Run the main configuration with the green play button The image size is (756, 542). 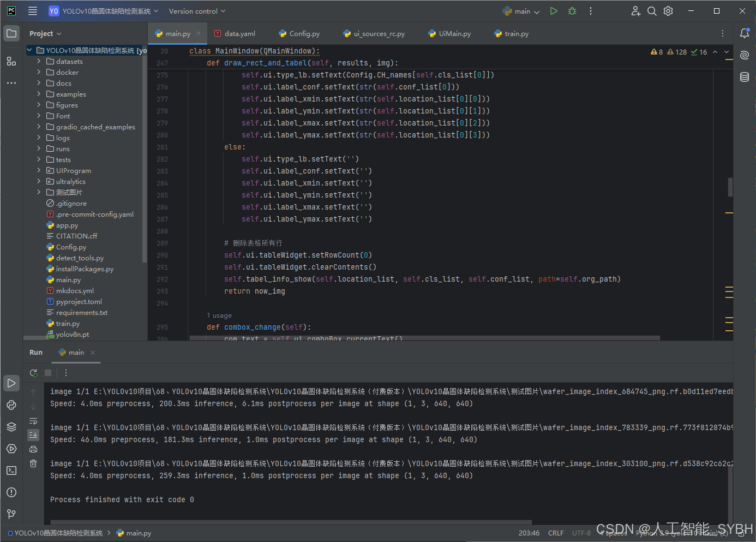(554, 11)
